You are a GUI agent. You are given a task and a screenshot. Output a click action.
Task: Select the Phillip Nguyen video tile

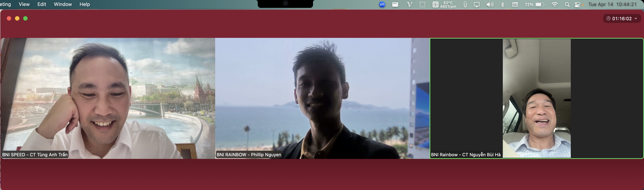[x=322, y=98]
